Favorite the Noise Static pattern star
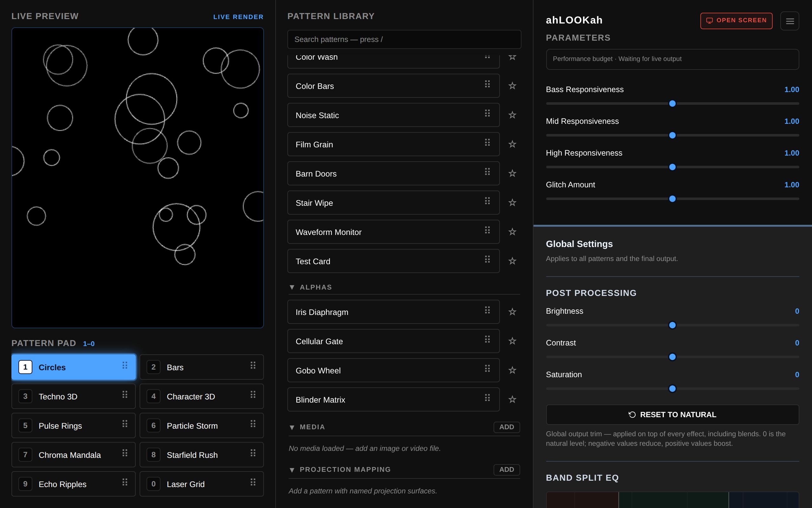The height and width of the screenshot is (508, 812). tap(512, 115)
